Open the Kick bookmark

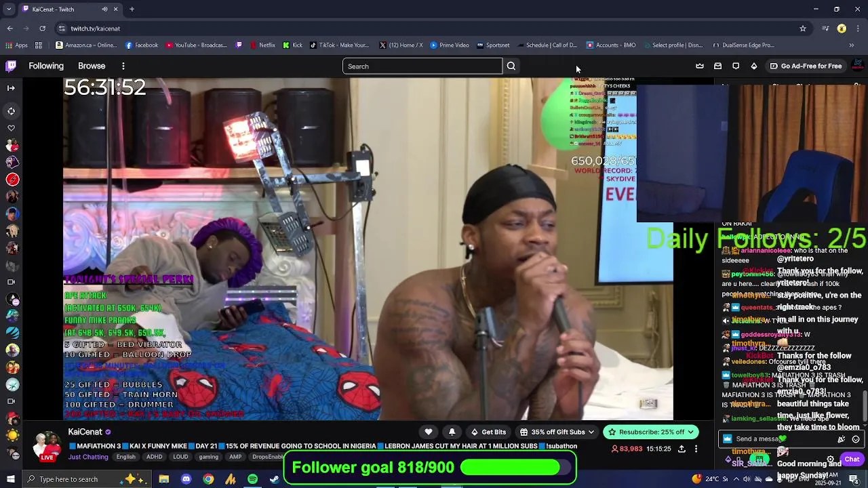(292, 45)
